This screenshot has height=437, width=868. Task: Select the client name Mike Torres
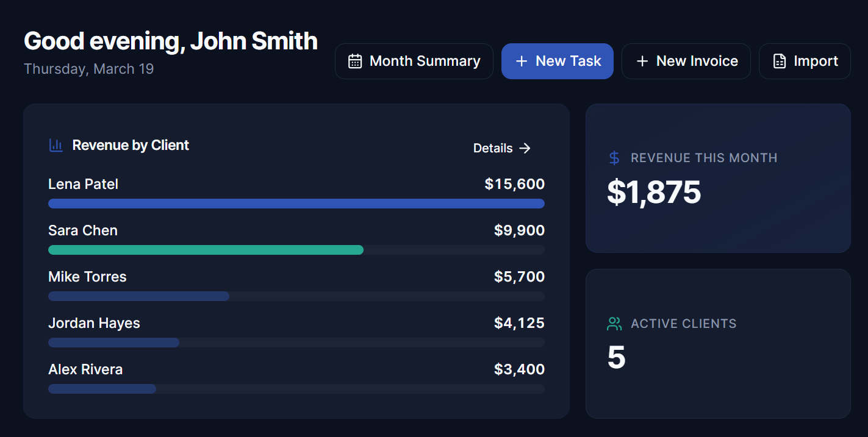pyautogui.click(x=87, y=276)
